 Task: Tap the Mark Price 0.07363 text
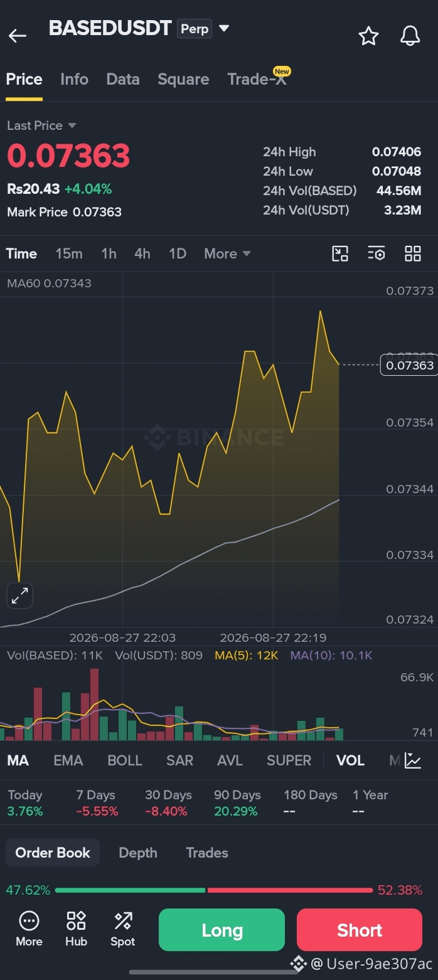point(64,212)
